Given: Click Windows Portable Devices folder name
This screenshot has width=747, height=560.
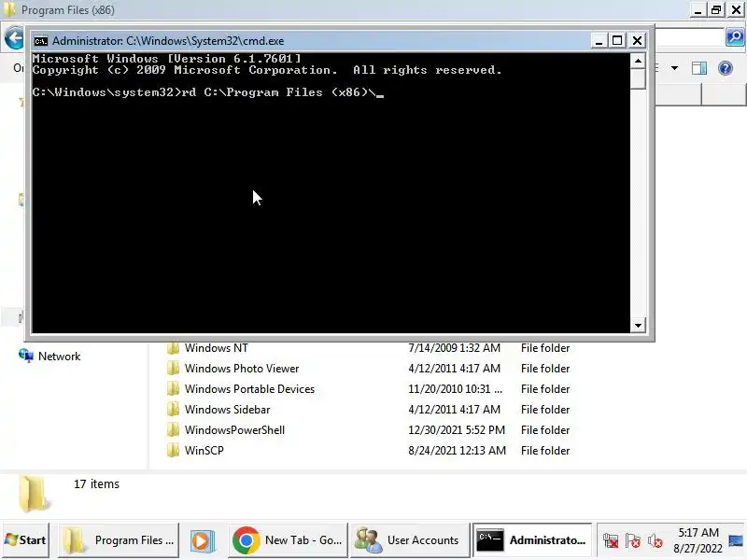Looking at the screenshot, I should tap(249, 389).
